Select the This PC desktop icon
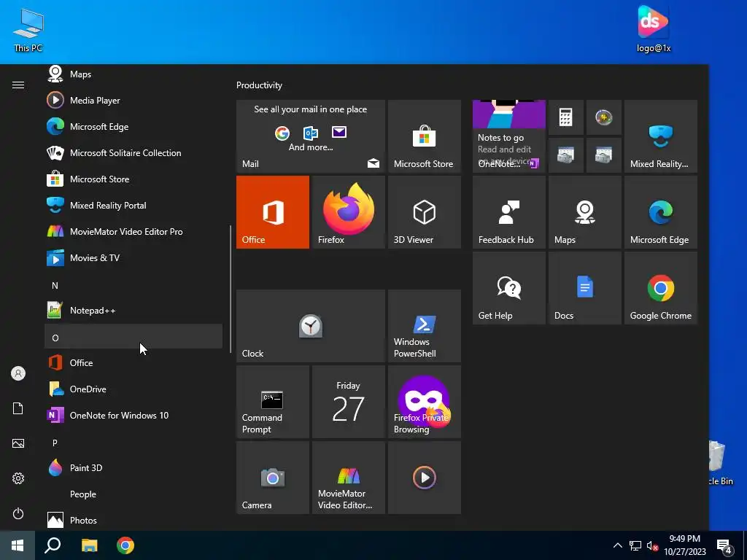This screenshot has height=560, width=747. click(x=28, y=29)
